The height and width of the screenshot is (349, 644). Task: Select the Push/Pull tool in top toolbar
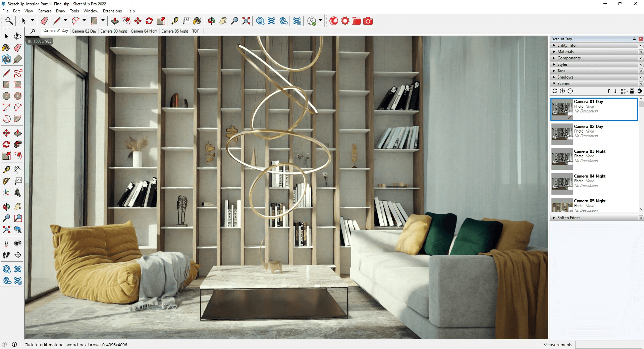115,21
